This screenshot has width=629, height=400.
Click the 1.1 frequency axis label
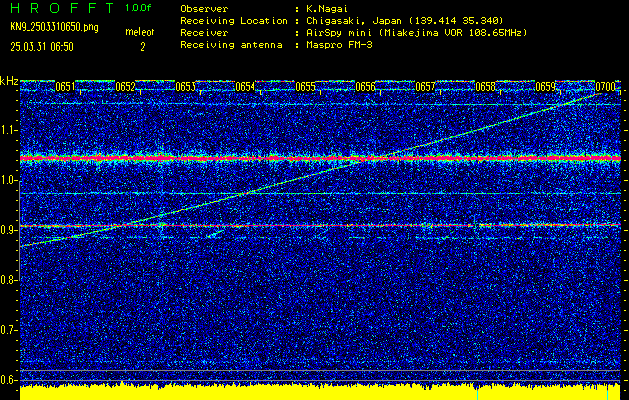coord(9,130)
